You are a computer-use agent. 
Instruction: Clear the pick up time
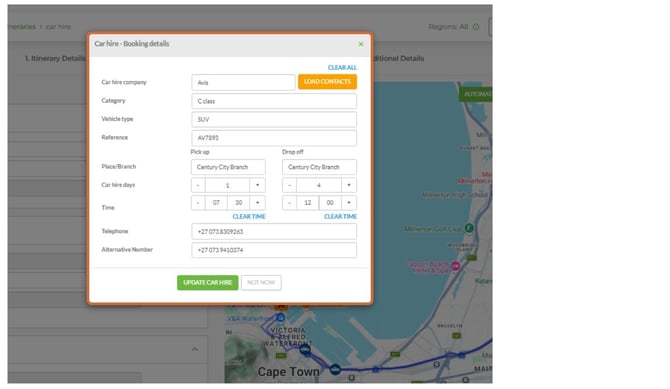(x=249, y=217)
